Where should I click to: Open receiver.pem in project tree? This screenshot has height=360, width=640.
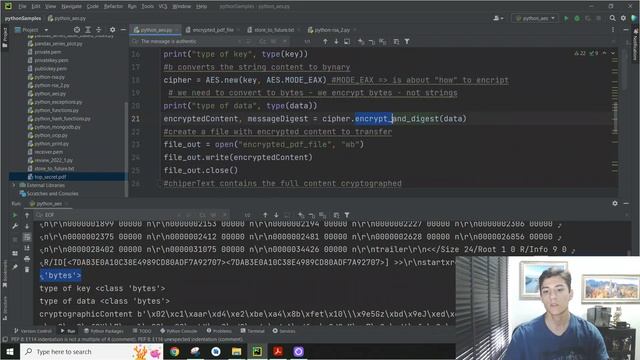49,152
